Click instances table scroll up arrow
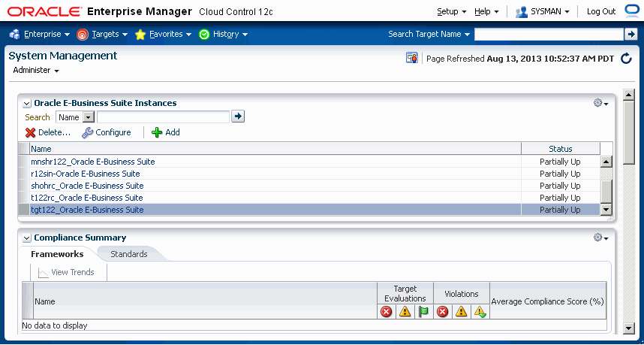Viewport: 644px width, 345px height. (x=606, y=162)
